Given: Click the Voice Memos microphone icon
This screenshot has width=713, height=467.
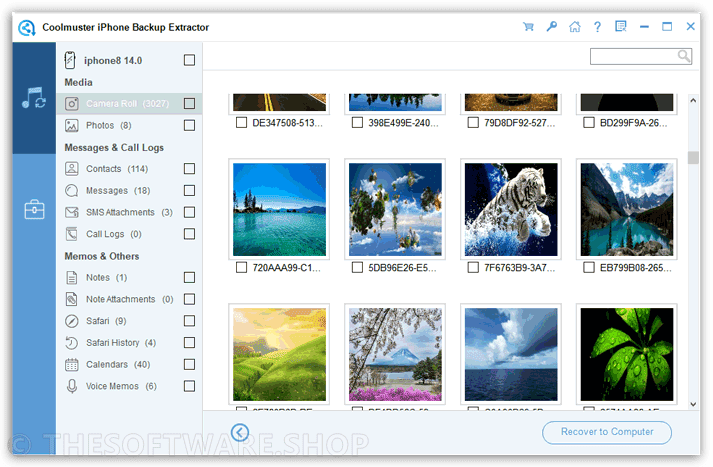Looking at the screenshot, I should coord(71,386).
